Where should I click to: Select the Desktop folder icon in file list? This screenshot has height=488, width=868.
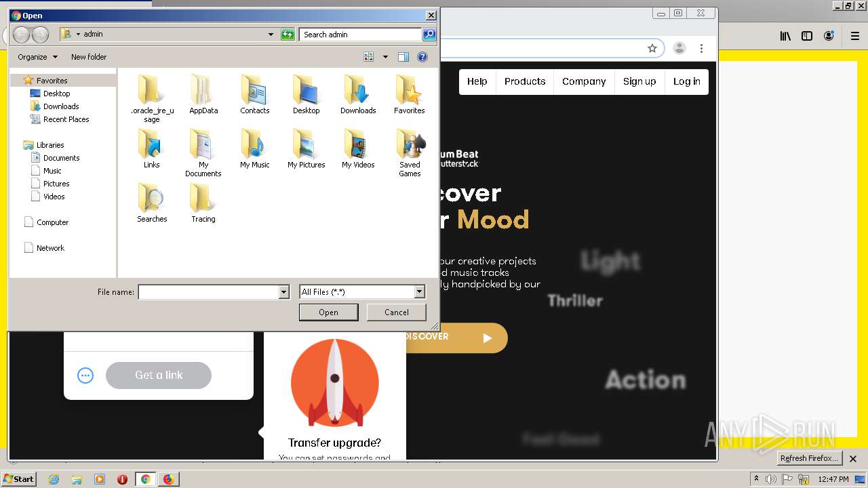pyautogui.click(x=306, y=94)
